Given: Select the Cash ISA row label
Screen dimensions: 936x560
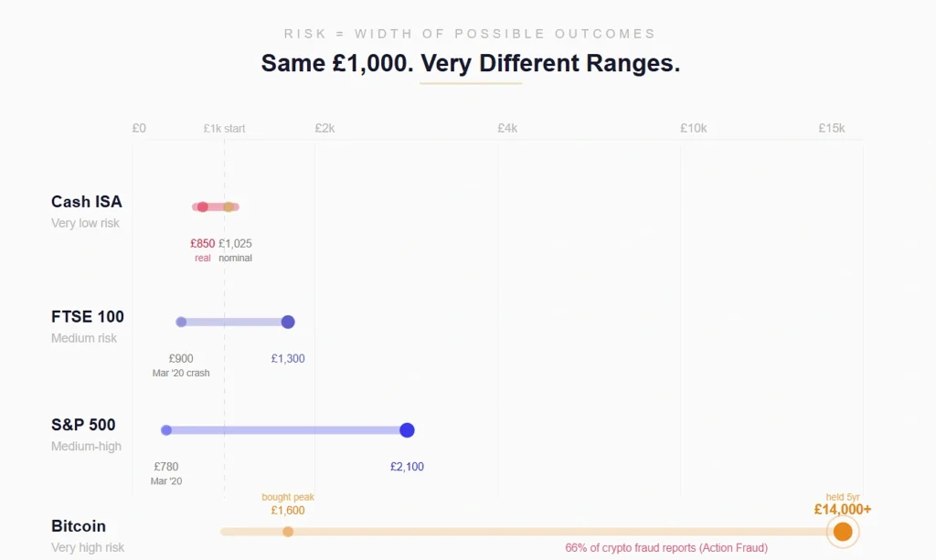Looking at the screenshot, I should [87, 202].
